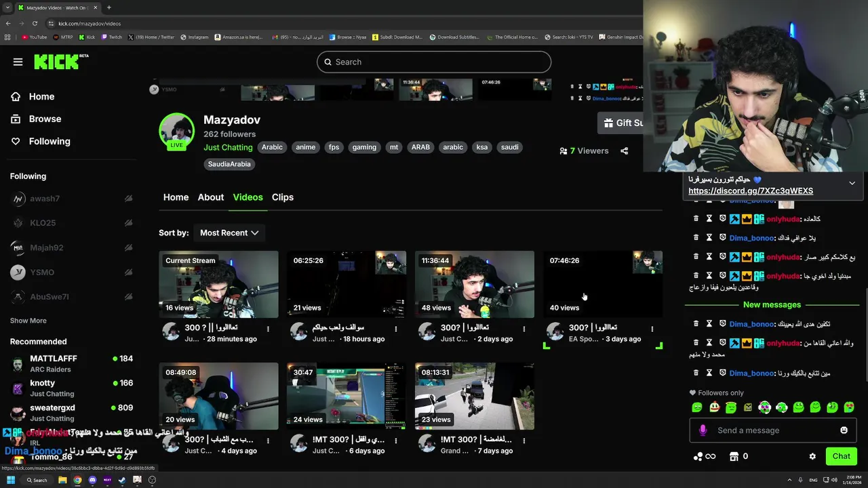Toggle notifications for awash7
The image size is (868, 488).
128,199
